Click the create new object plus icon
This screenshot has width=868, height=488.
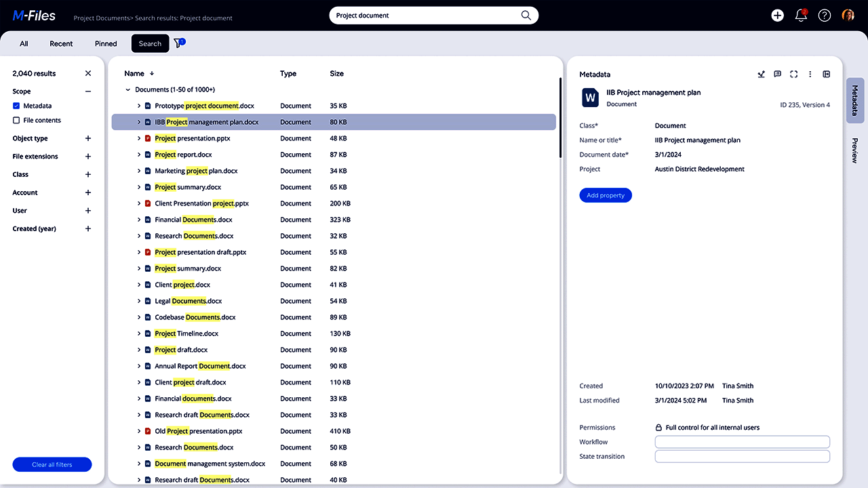(777, 16)
